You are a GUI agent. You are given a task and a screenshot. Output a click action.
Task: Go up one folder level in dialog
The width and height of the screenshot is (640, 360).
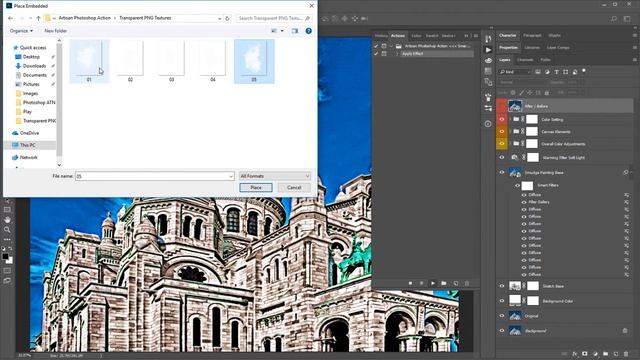click(38, 18)
